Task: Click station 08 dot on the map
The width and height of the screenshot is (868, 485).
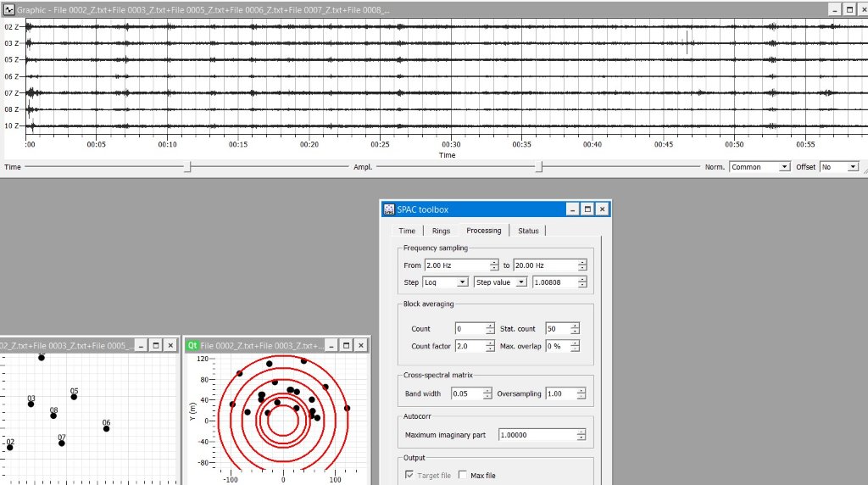Action: tap(53, 415)
